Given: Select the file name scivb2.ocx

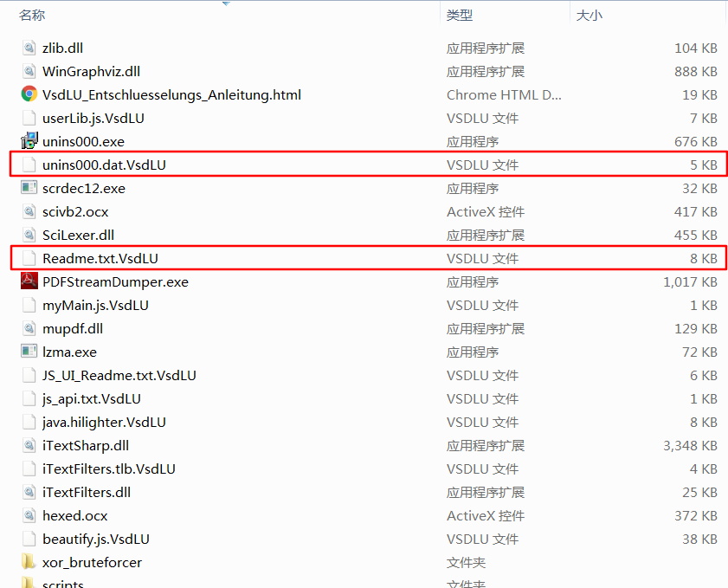Looking at the screenshot, I should pyautogui.click(x=75, y=211).
